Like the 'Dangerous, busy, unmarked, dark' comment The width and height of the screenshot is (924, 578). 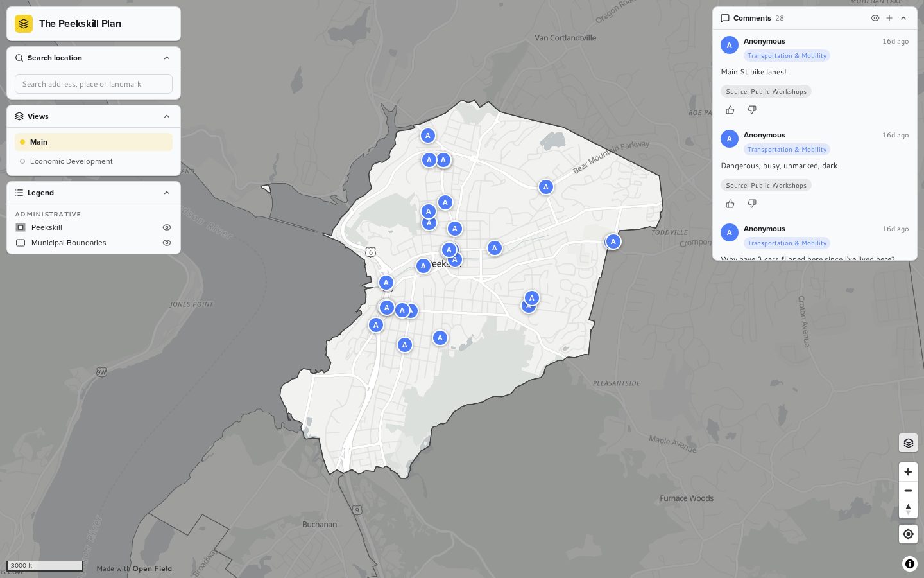click(730, 204)
